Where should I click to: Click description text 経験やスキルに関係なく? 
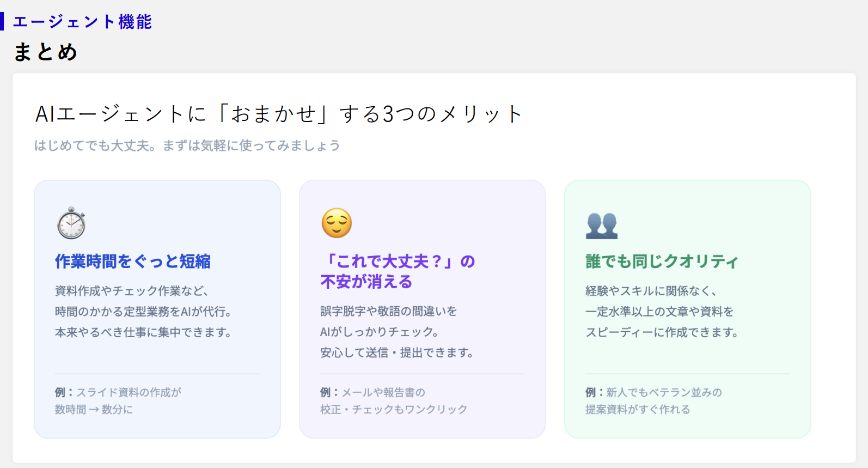tap(651, 291)
